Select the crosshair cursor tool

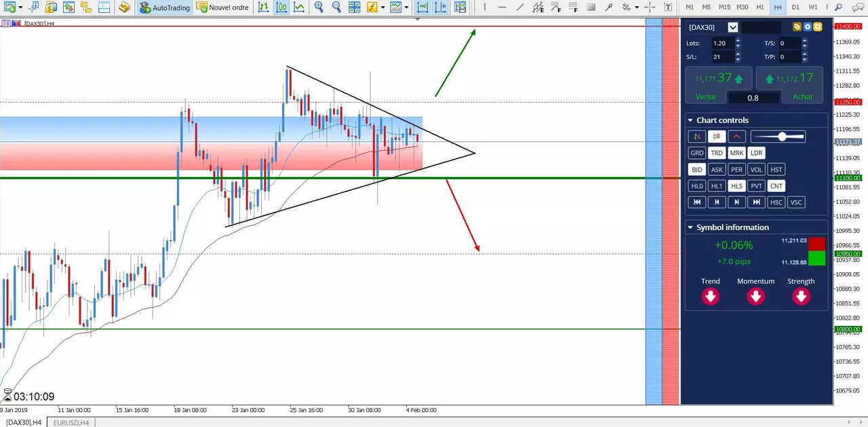(x=650, y=7)
